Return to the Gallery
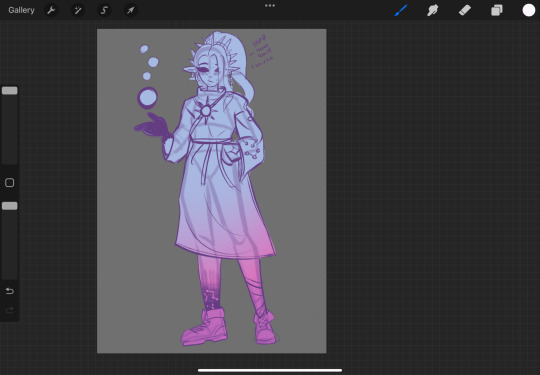 [x=21, y=10]
